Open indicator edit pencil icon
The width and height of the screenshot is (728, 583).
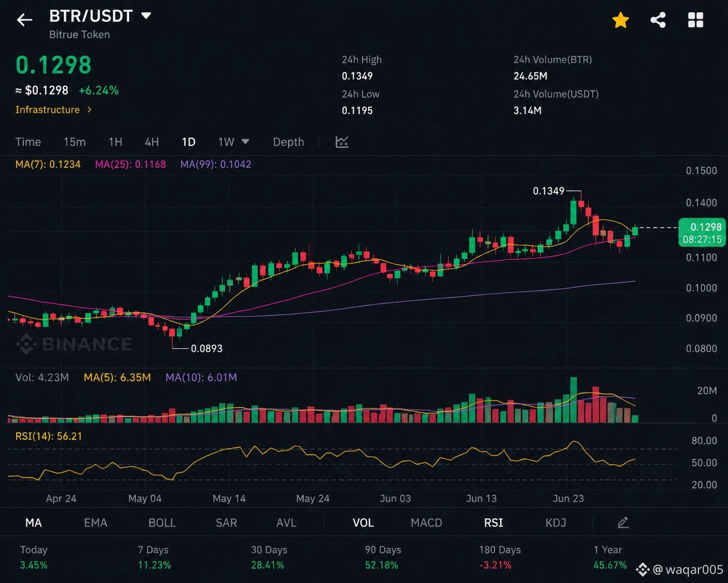pos(623,523)
